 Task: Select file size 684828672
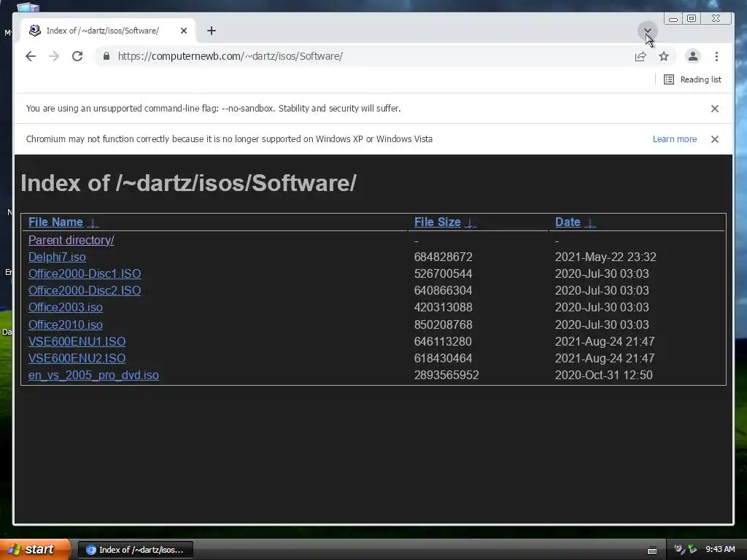tap(443, 257)
